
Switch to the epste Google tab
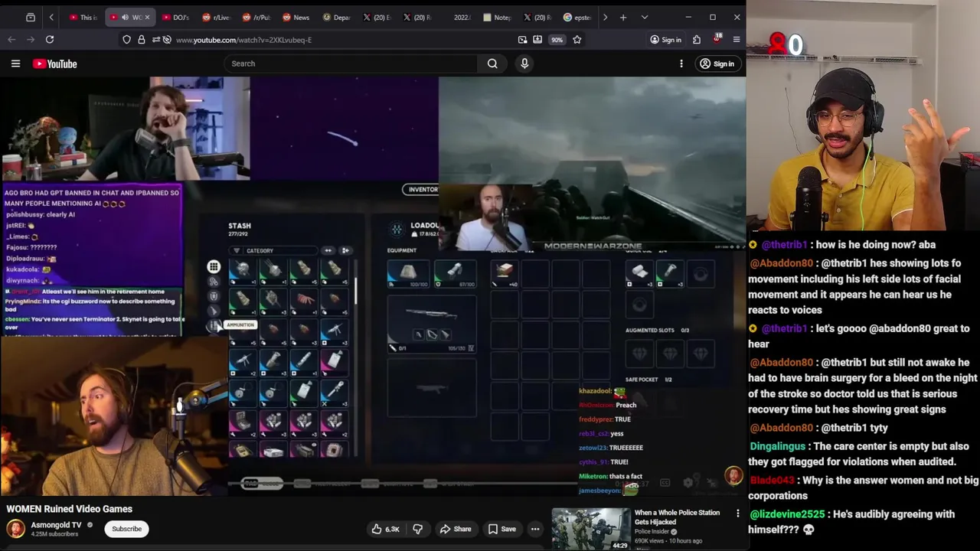tap(577, 17)
